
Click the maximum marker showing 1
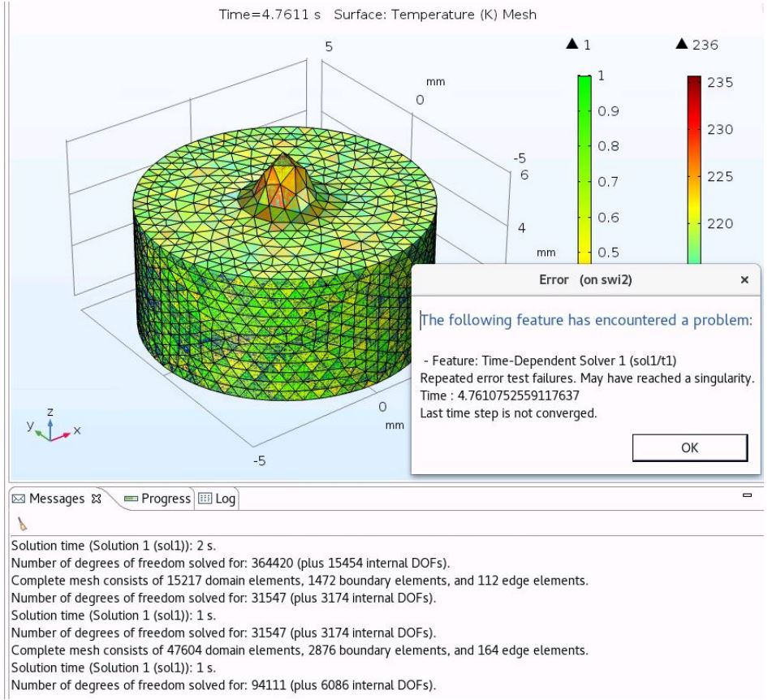pos(580,45)
